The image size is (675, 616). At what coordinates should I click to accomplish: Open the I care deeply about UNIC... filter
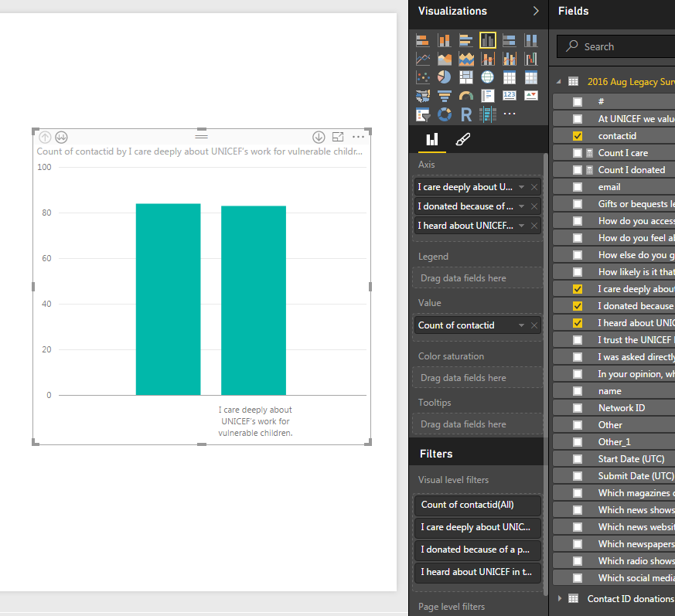tap(477, 527)
